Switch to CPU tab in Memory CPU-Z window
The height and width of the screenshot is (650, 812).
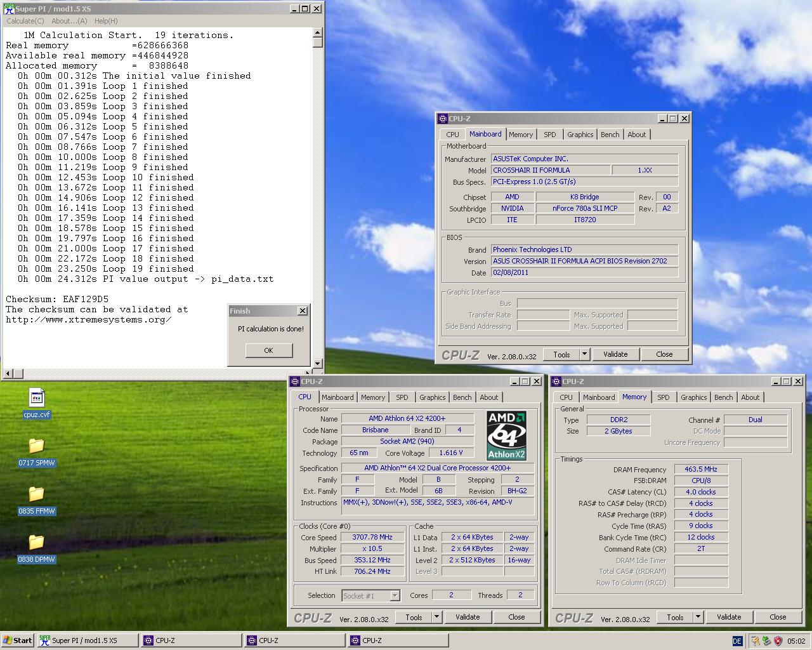coord(566,397)
